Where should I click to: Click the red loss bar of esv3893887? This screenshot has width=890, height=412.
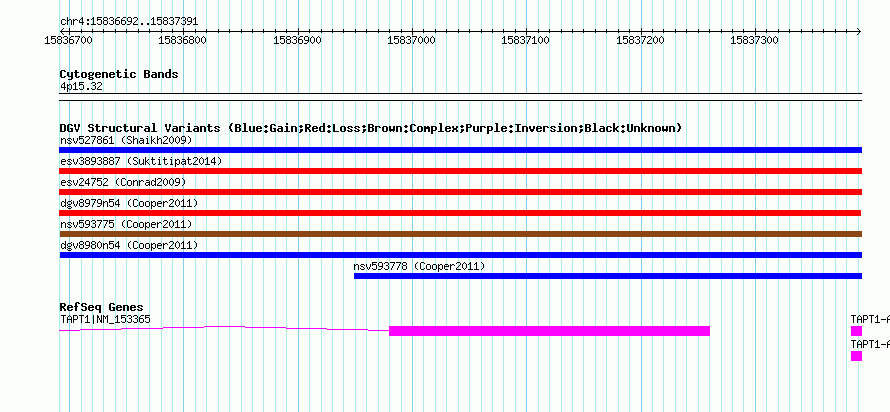pyautogui.click(x=460, y=171)
